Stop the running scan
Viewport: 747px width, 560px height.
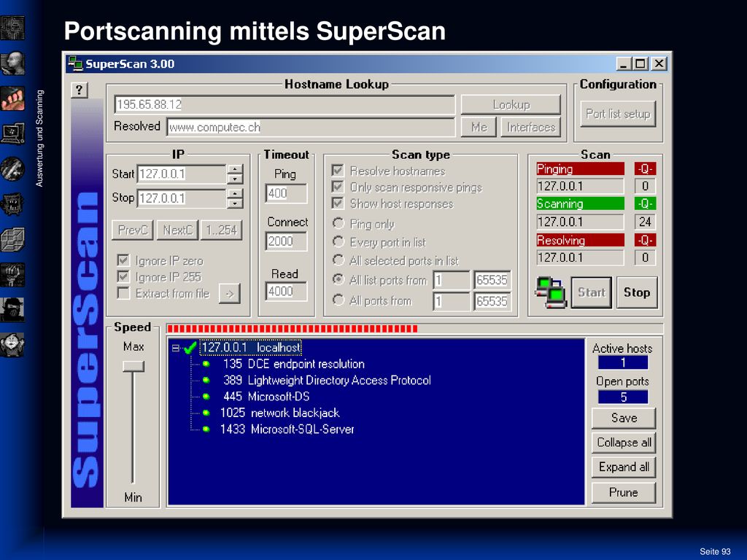(x=637, y=292)
